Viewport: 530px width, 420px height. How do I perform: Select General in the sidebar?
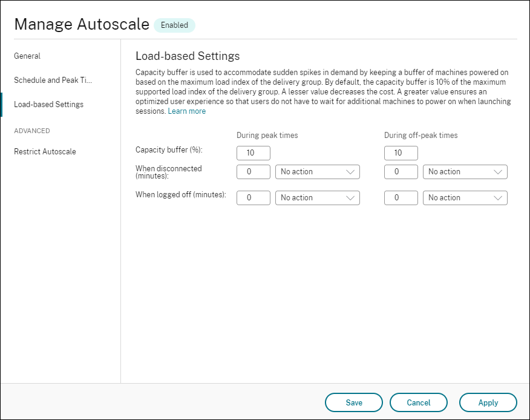click(27, 56)
